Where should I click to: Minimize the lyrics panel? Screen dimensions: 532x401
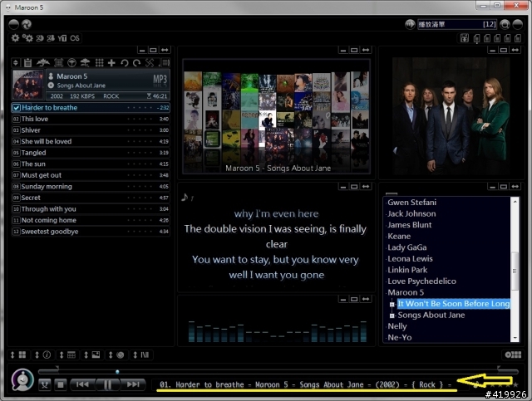tap(343, 187)
